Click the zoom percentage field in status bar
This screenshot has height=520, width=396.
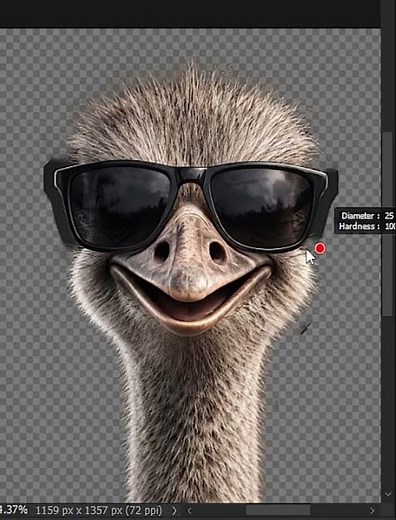pos(13,510)
